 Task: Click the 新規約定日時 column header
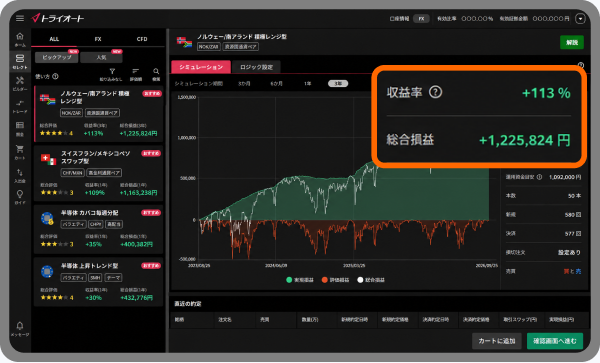pos(355,319)
